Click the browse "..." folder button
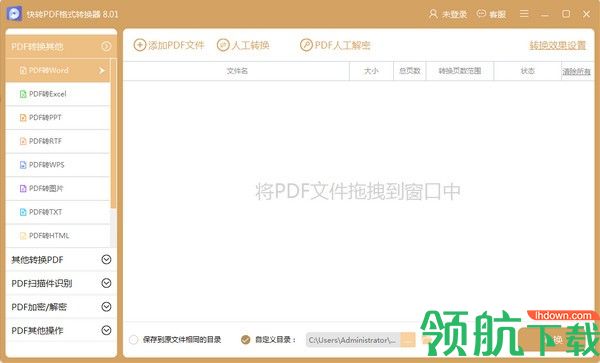 [408, 340]
